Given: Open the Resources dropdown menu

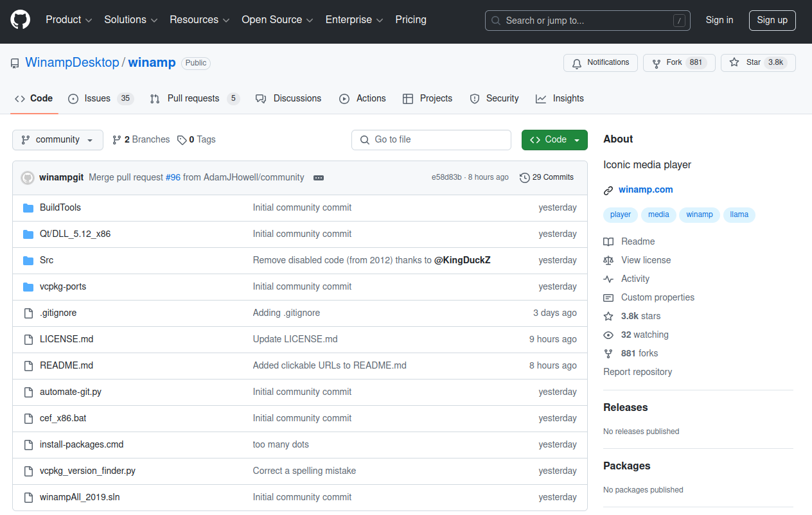Looking at the screenshot, I should click(x=200, y=20).
